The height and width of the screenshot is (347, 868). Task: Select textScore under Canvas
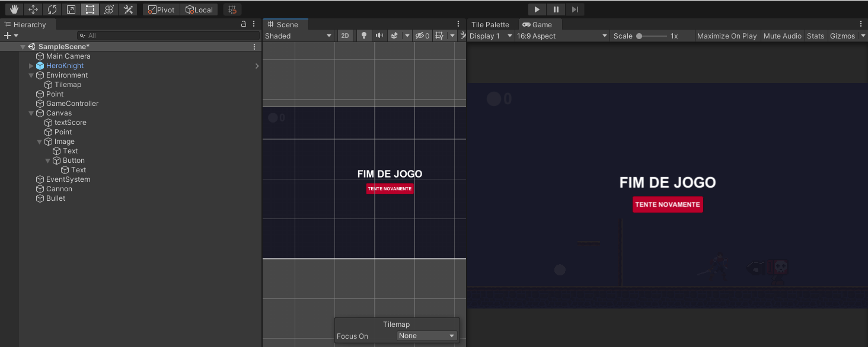click(x=71, y=123)
